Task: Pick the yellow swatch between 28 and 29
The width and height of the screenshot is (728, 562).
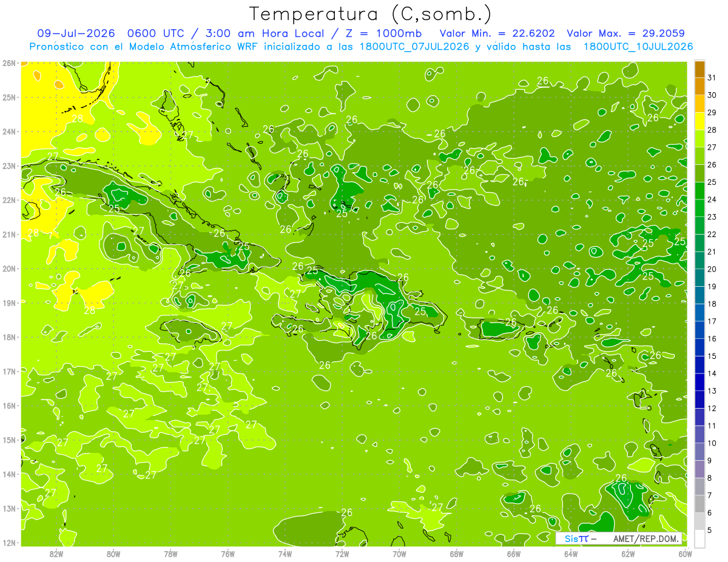Action: pos(699,121)
